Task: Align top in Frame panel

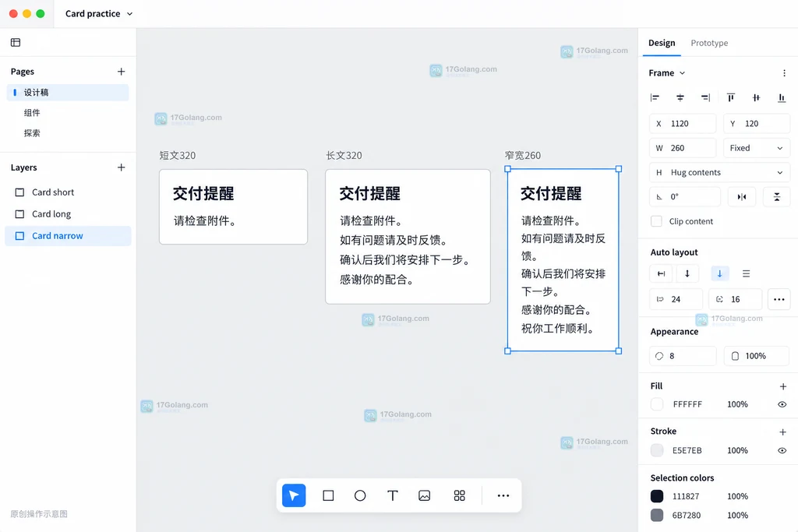Action: (x=731, y=97)
